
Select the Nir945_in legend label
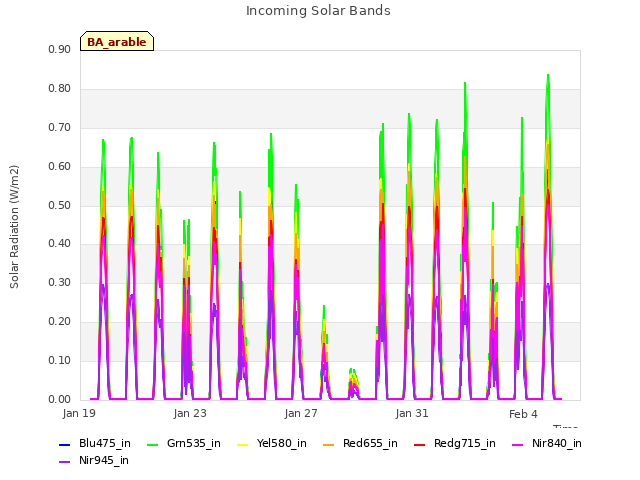(104, 461)
